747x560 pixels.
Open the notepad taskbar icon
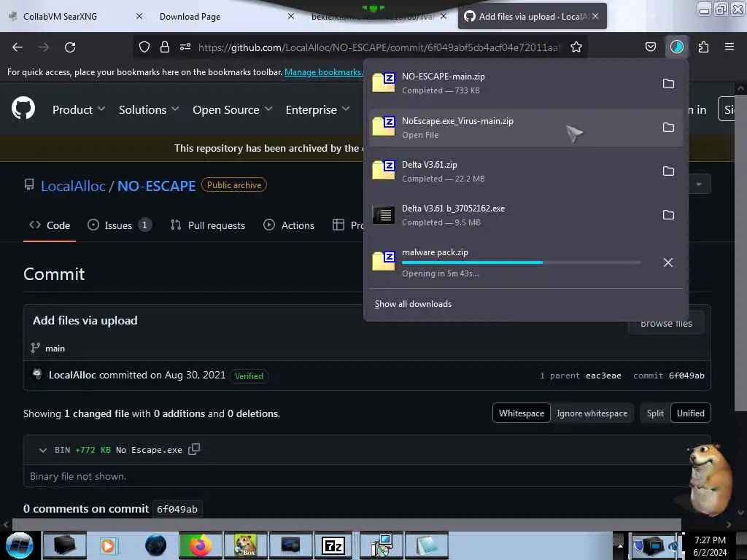point(426,545)
